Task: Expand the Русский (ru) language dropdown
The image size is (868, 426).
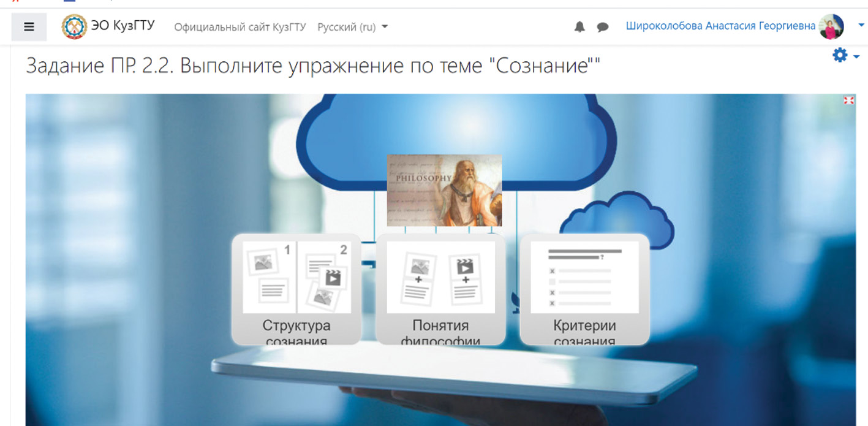Action: click(x=352, y=27)
